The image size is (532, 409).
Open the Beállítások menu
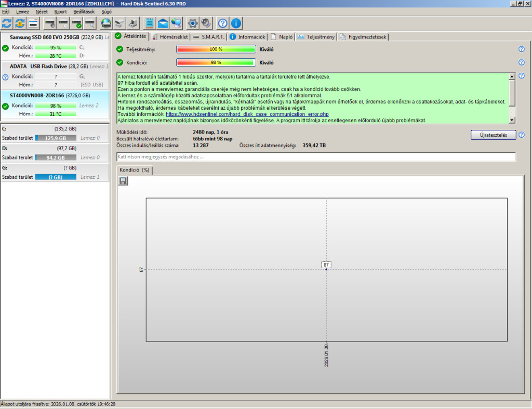pyautogui.click(x=83, y=11)
